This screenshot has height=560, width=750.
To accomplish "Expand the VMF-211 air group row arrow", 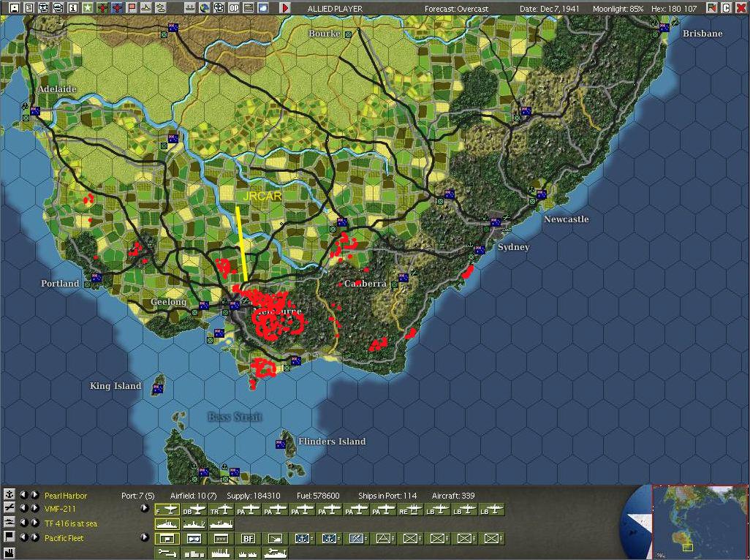I will (x=145, y=508).
